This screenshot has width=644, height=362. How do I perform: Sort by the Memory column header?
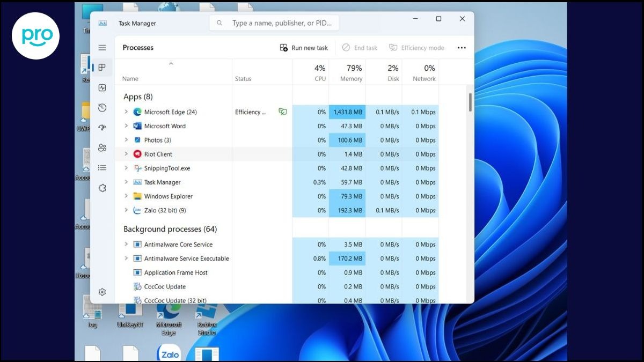point(347,72)
